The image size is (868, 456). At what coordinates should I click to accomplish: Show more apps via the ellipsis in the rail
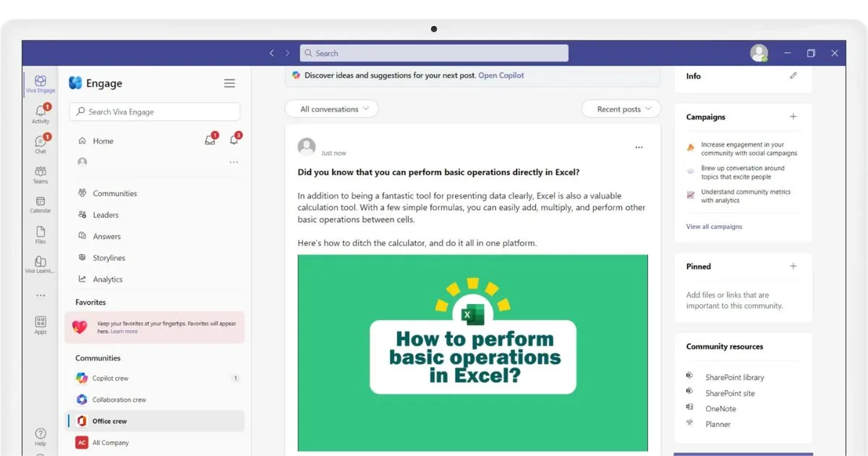pos(41,295)
